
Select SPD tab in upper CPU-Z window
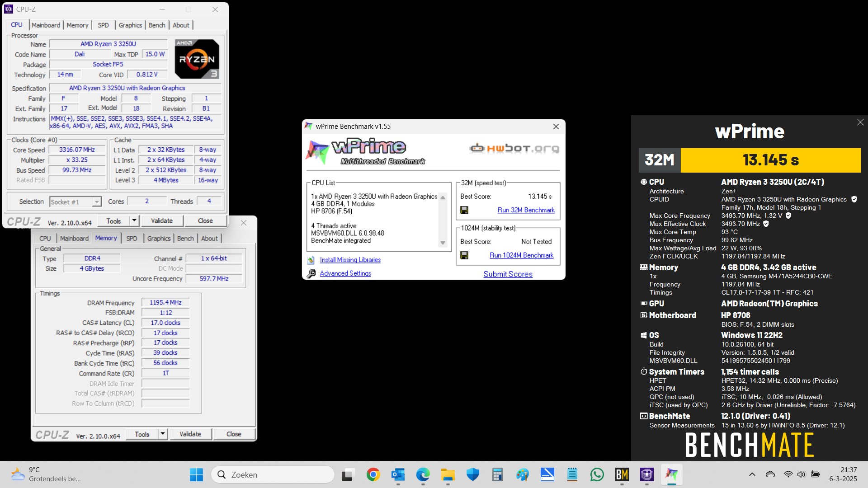[x=103, y=25]
